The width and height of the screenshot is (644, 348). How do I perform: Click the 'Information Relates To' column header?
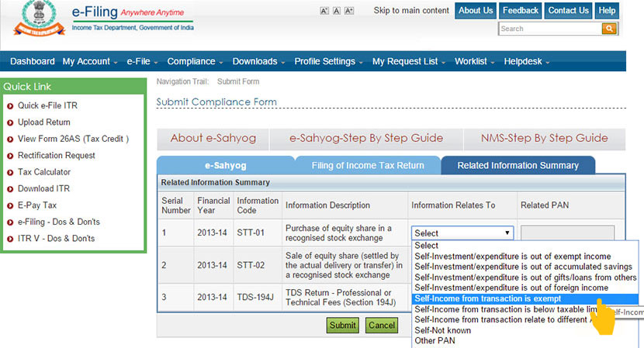(453, 205)
